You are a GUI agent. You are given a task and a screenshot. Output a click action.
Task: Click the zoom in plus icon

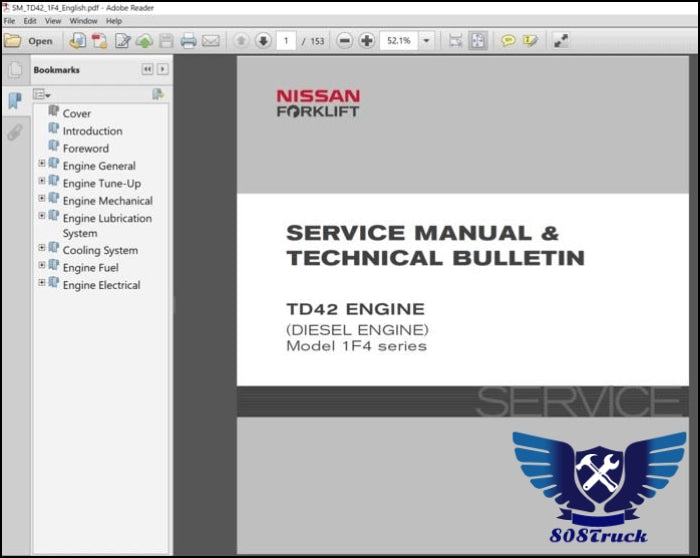tap(367, 41)
